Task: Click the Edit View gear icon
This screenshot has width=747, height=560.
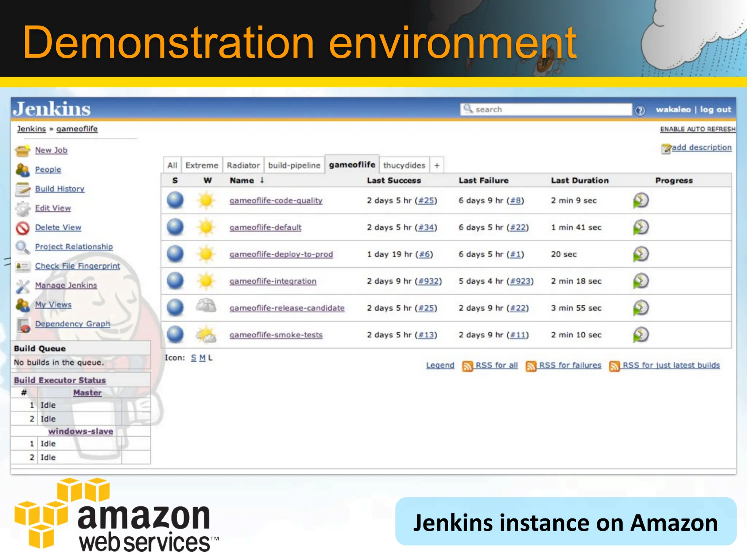Action: coord(23,208)
